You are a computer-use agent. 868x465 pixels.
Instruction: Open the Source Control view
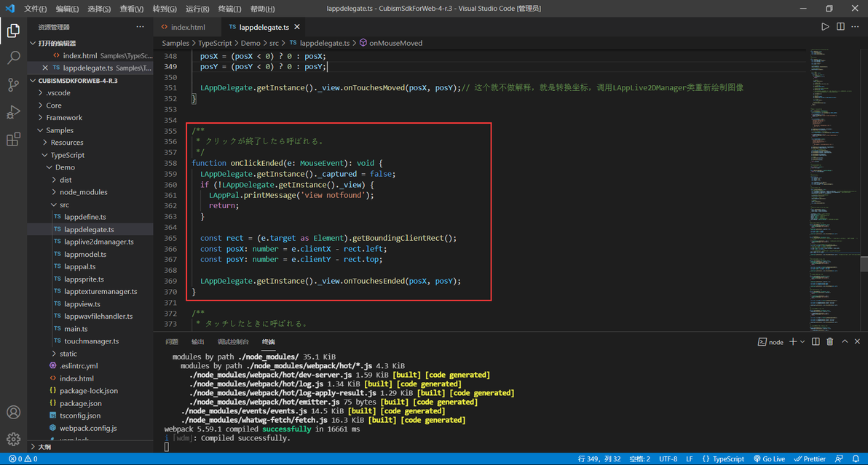click(x=13, y=84)
